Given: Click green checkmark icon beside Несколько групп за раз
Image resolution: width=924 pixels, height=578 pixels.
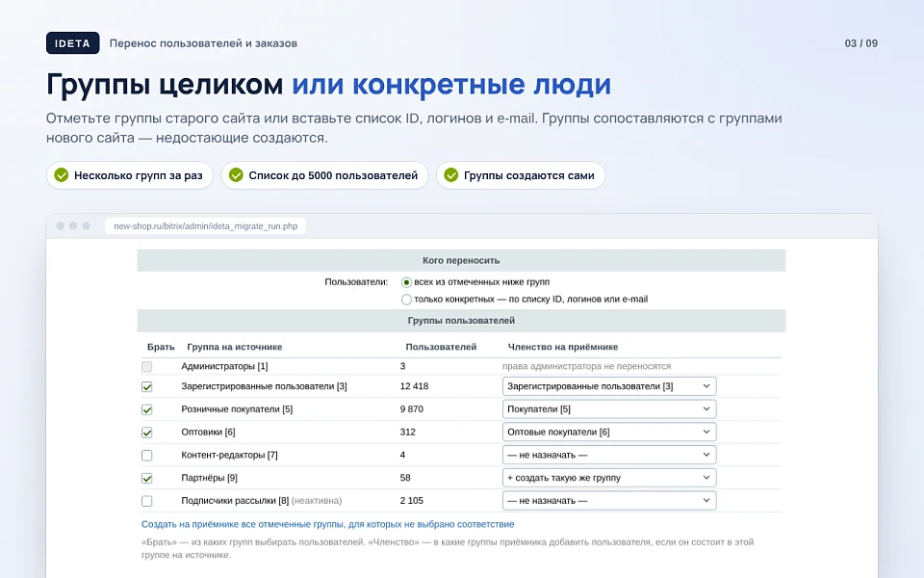Looking at the screenshot, I should tap(62, 175).
